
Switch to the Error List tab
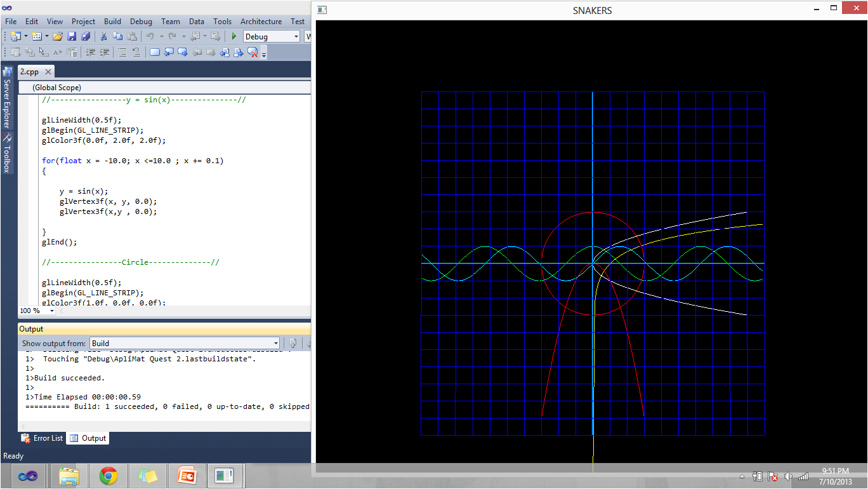tap(43, 438)
